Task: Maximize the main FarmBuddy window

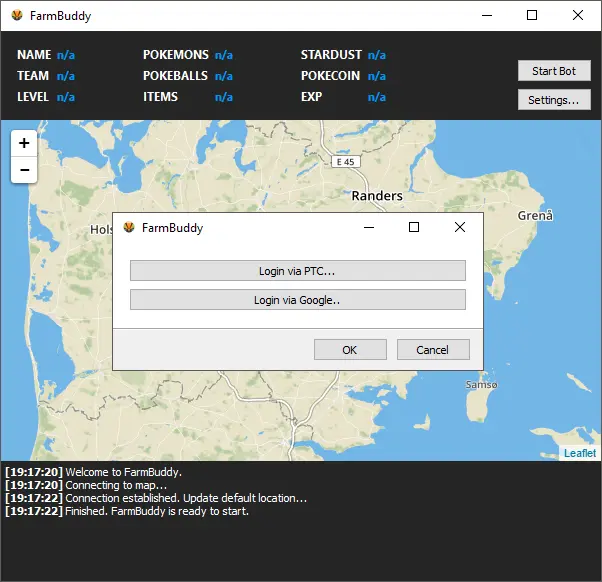Action: point(532,16)
